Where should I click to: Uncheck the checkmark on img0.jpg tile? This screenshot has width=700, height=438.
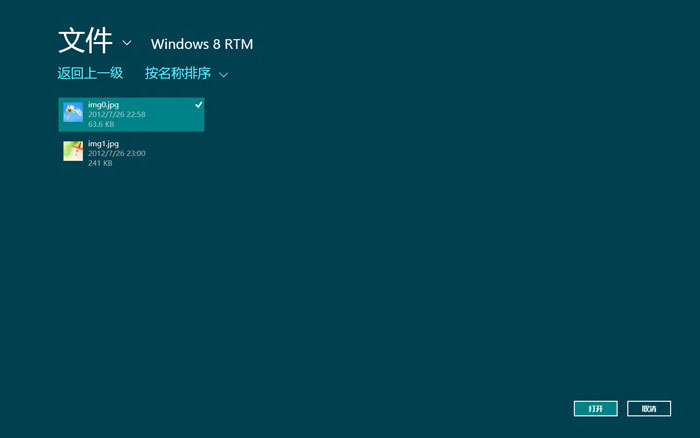[199, 104]
